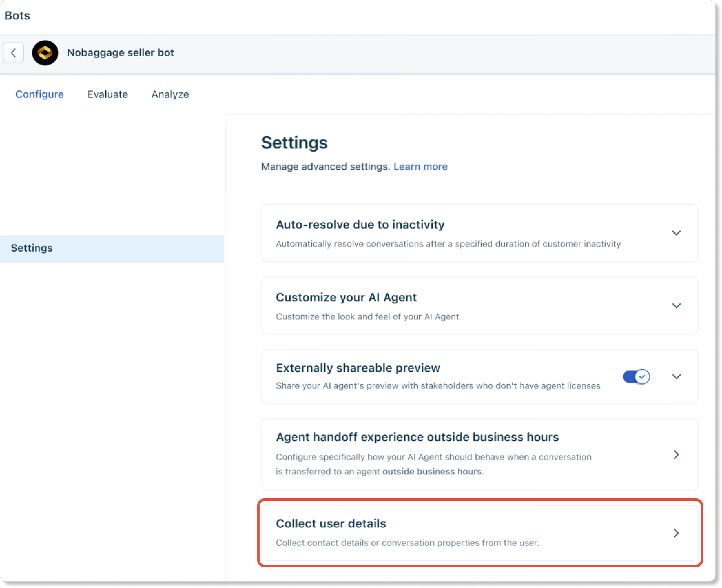Select Settings in the left sidebar
The width and height of the screenshot is (722, 588).
click(32, 248)
